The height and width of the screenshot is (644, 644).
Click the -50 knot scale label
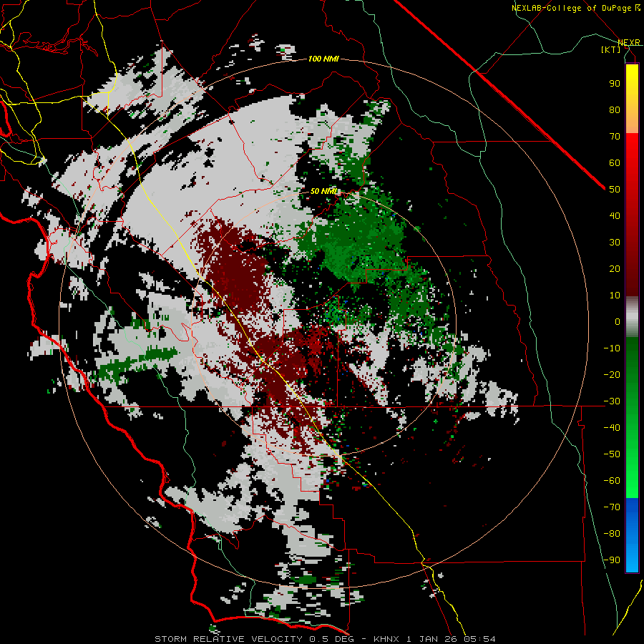coord(612,454)
